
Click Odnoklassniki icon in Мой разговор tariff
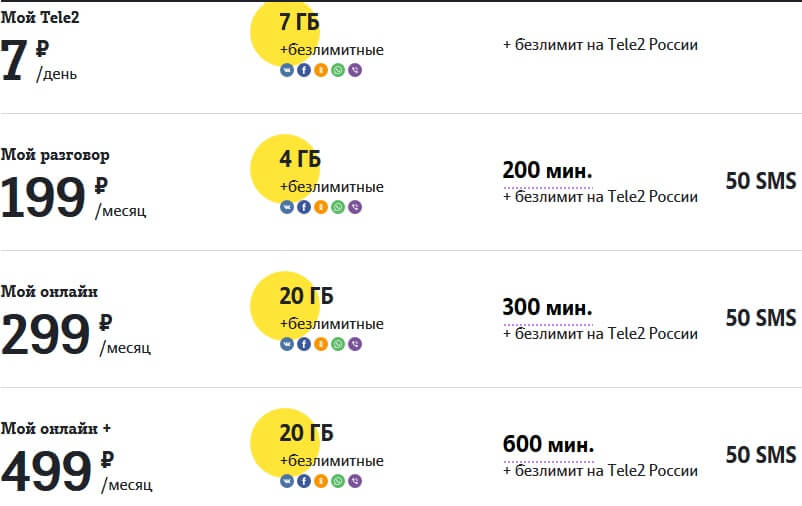pos(321,207)
